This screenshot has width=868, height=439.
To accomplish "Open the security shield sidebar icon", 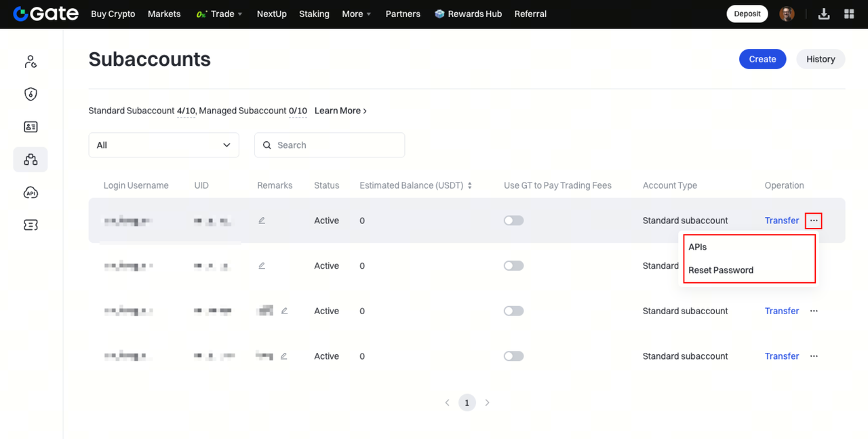I will pos(31,94).
